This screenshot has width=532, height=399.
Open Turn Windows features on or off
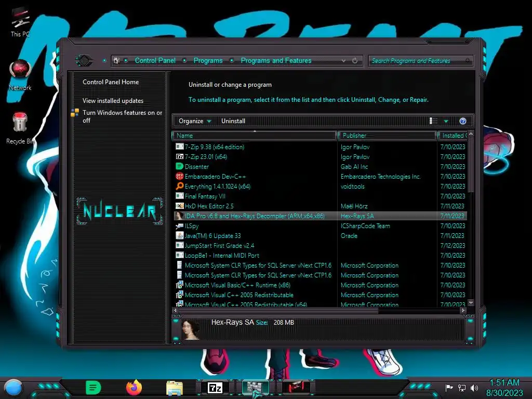point(122,116)
